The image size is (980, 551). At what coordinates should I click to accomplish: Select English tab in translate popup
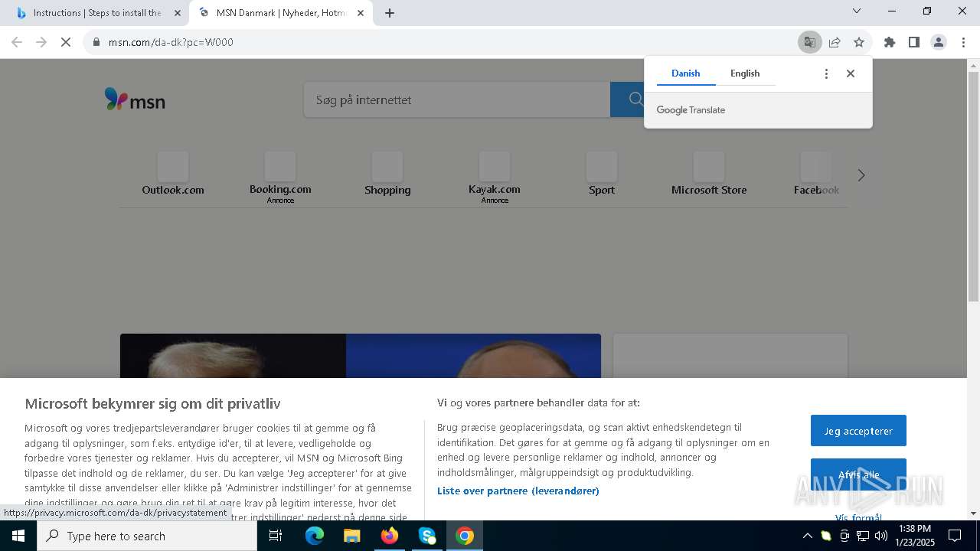coord(745,73)
